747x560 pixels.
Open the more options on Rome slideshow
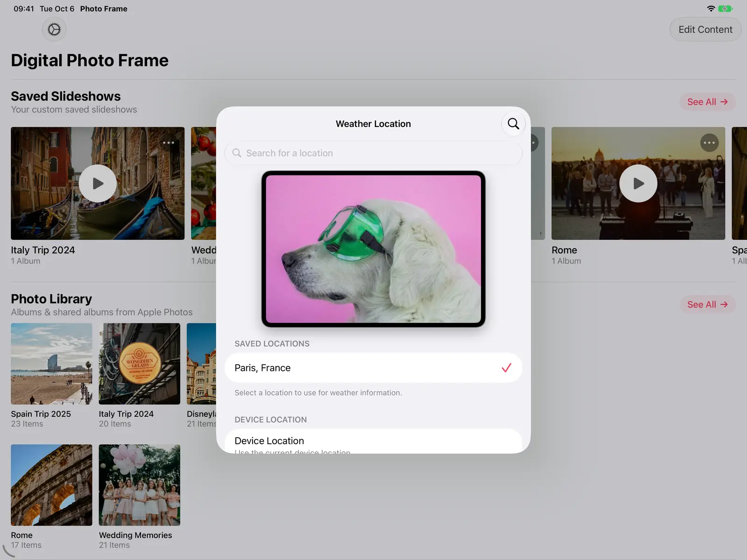click(709, 143)
